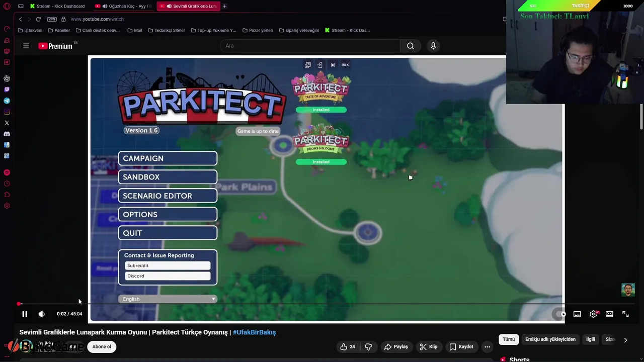Open a new browser tab
The width and height of the screenshot is (644, 362).
click(224, 6)
